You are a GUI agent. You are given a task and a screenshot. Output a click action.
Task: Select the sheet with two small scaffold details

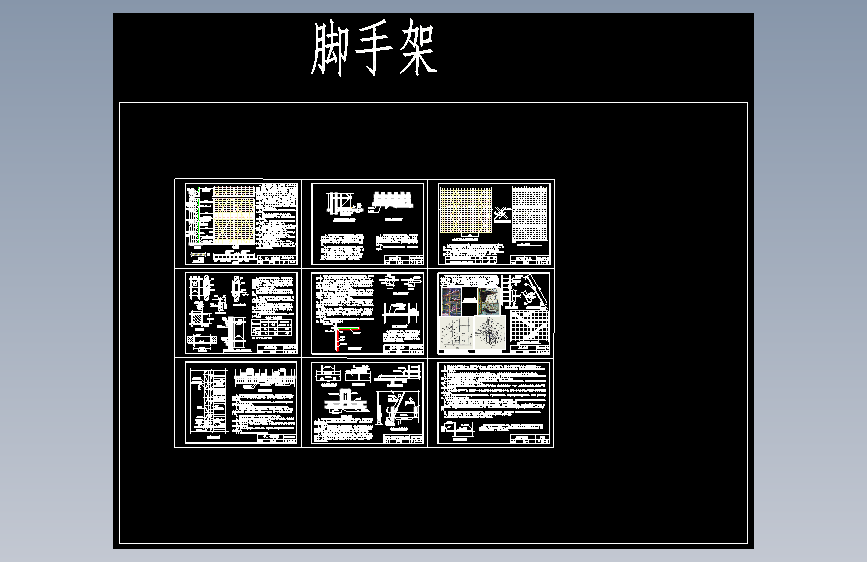coord(368,223)
